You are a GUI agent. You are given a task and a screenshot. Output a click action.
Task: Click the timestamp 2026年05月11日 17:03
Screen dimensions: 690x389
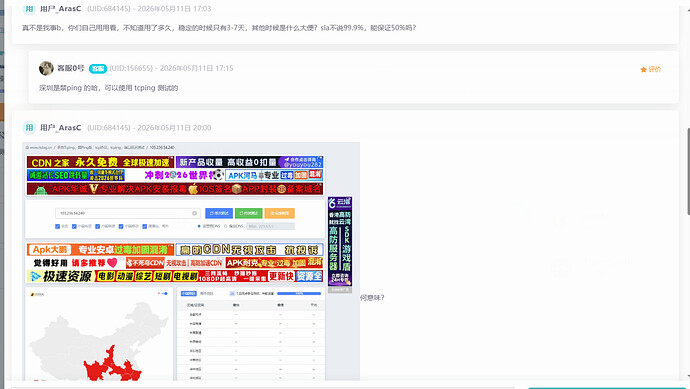pos(174,8)
